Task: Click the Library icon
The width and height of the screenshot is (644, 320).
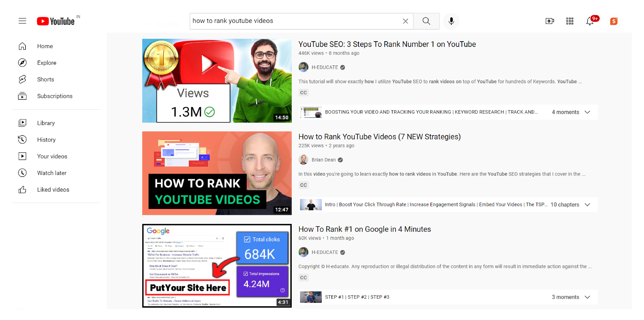Action: pyautogui.click(x=22, y=123)
